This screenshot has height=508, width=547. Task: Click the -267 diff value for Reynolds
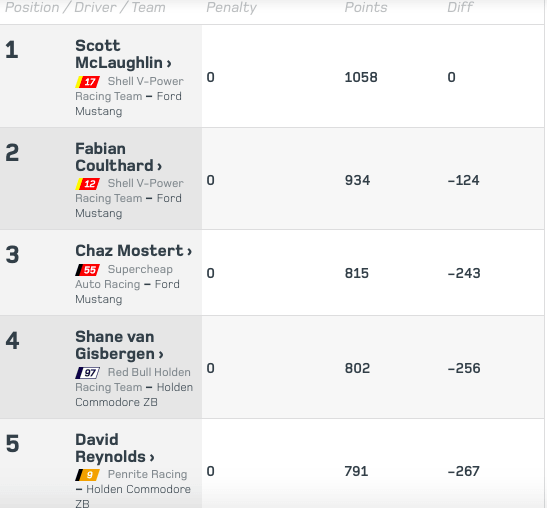pos(464,471)
